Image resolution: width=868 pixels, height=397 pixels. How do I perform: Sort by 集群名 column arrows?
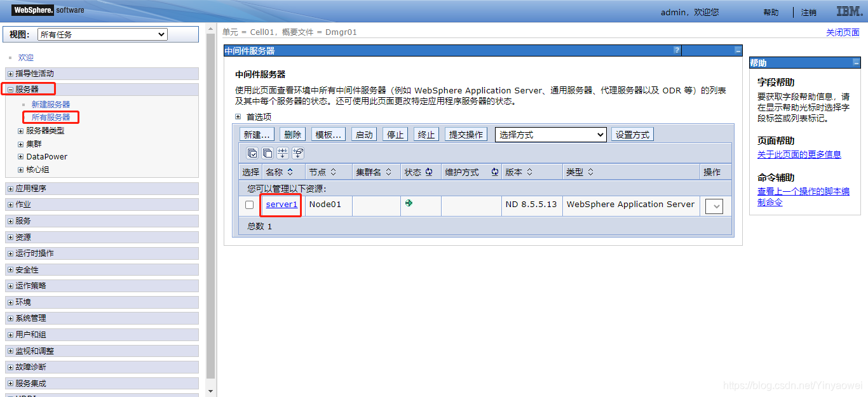tap(388, 172)
